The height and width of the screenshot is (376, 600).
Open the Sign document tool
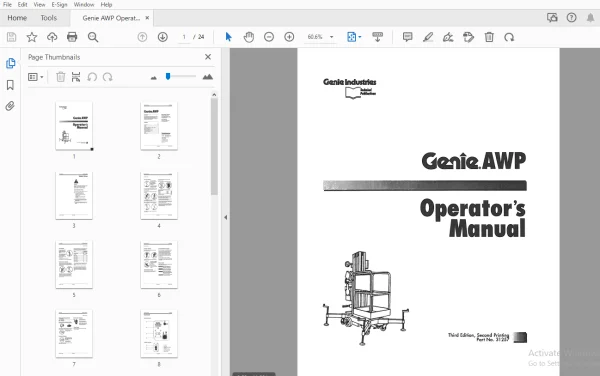(448, 37)
